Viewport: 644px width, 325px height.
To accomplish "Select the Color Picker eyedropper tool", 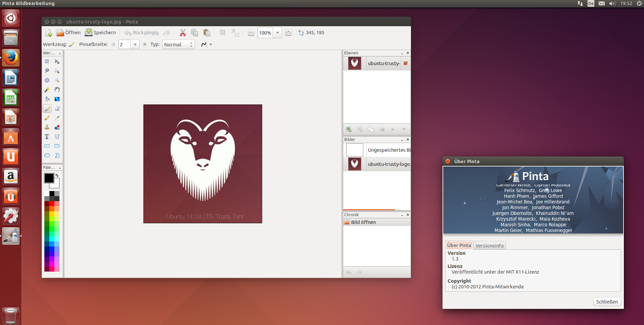I will 57,118.
